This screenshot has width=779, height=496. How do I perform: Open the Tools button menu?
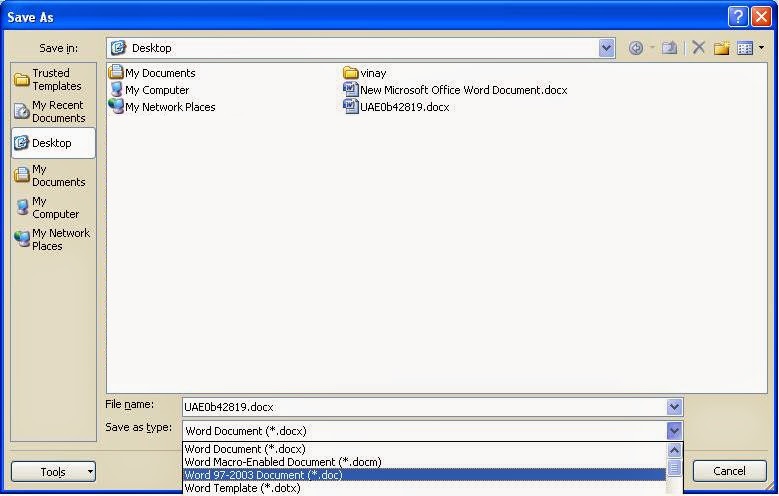point(53,471)
